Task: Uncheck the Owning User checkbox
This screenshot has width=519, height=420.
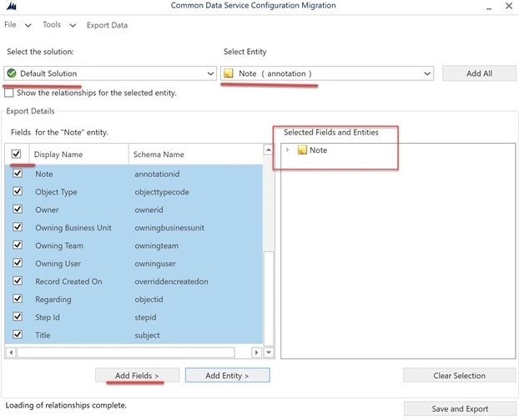Action: coord(18,263)
